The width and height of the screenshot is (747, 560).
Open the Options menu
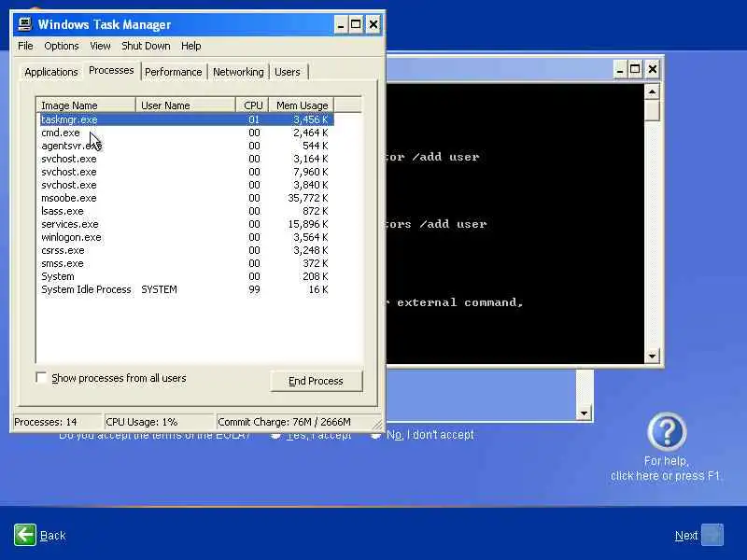coord(61,46)
